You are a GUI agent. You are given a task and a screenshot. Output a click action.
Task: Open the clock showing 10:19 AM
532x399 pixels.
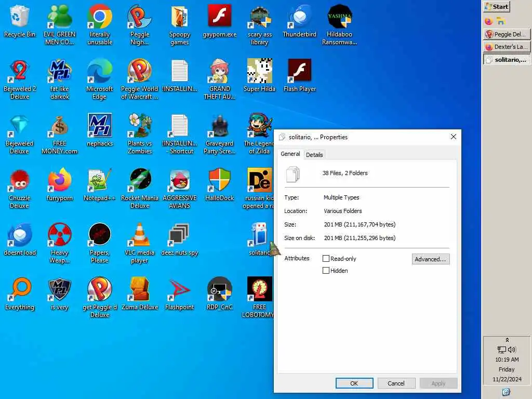click(x=507, y=360)
